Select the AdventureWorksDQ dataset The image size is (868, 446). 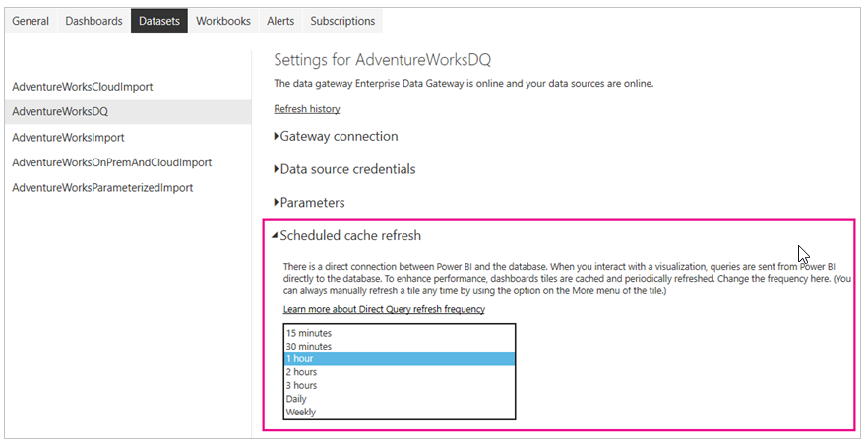tap(128, 112)
